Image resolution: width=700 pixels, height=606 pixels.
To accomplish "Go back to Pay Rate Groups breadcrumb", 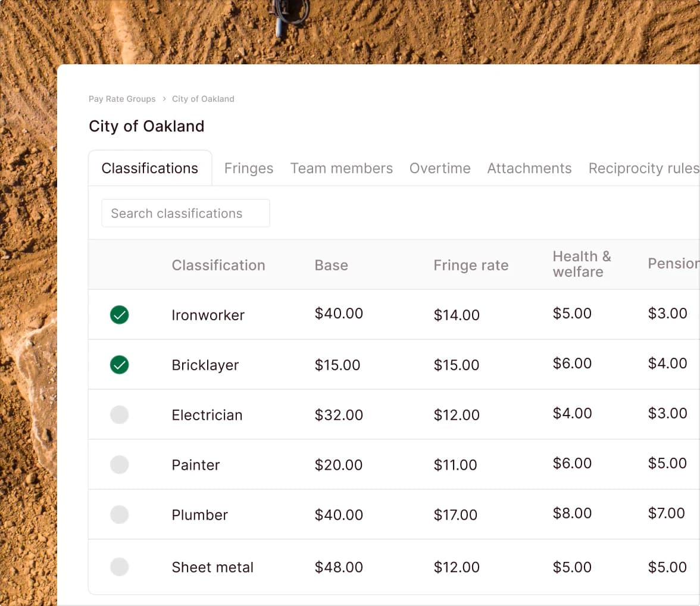I will [122, 99].
